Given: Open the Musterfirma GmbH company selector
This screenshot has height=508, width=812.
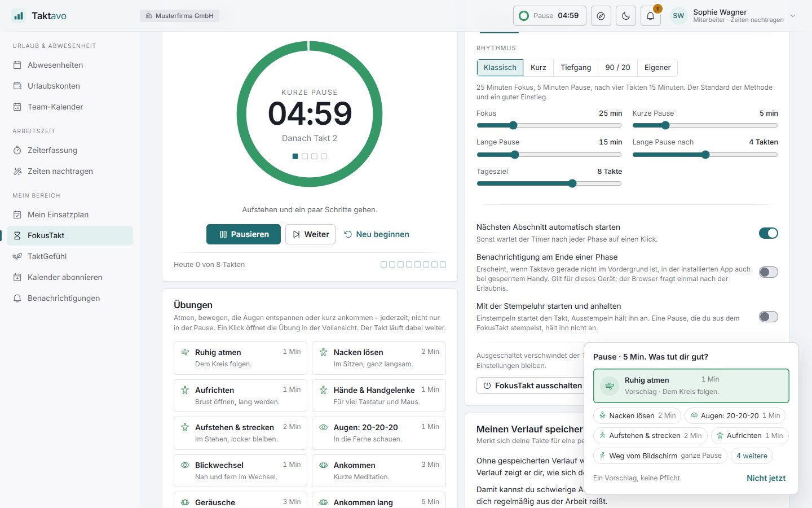Looking at the screenshot, I should click(x=179, y=16).
